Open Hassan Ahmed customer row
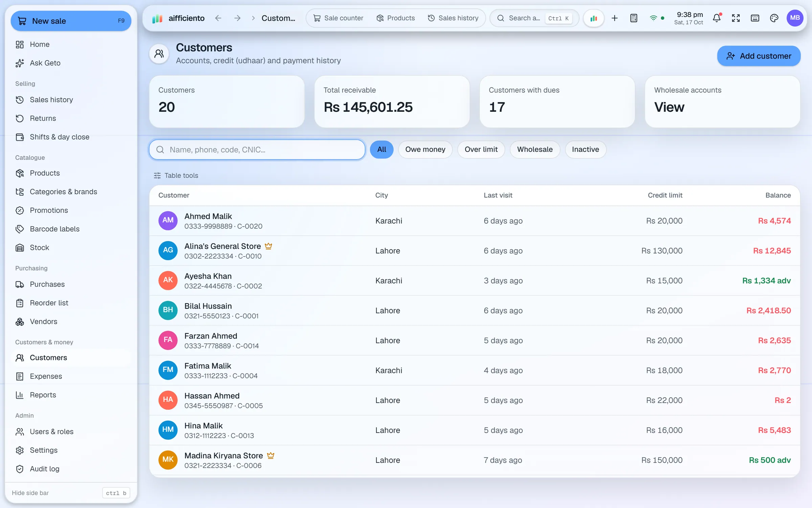812x508 pixels. click(474, 400)
